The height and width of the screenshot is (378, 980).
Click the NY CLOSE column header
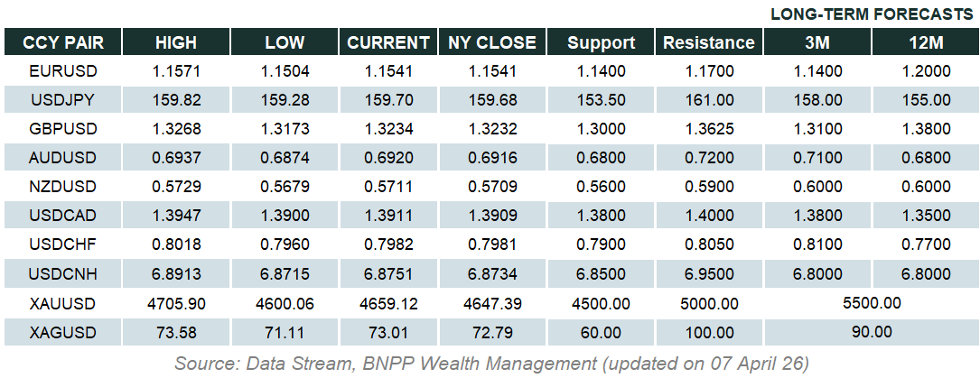(x=492, y=42)
